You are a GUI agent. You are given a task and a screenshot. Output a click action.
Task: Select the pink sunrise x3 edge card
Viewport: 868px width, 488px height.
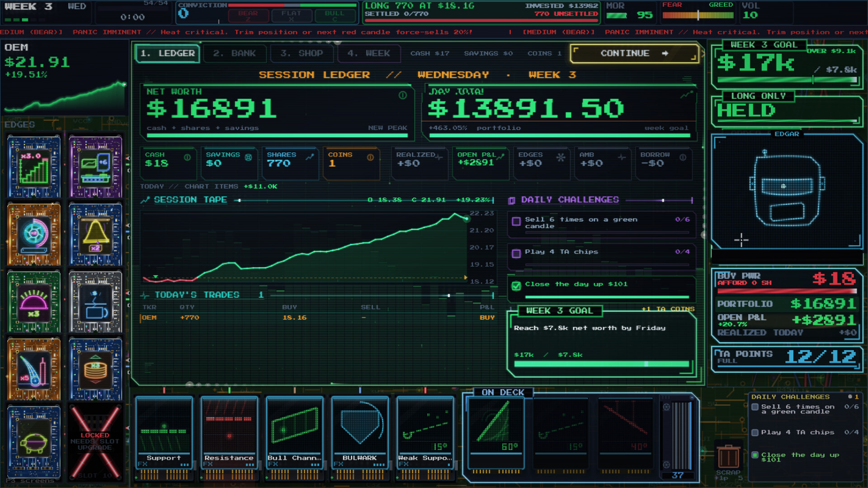[34, 302]
